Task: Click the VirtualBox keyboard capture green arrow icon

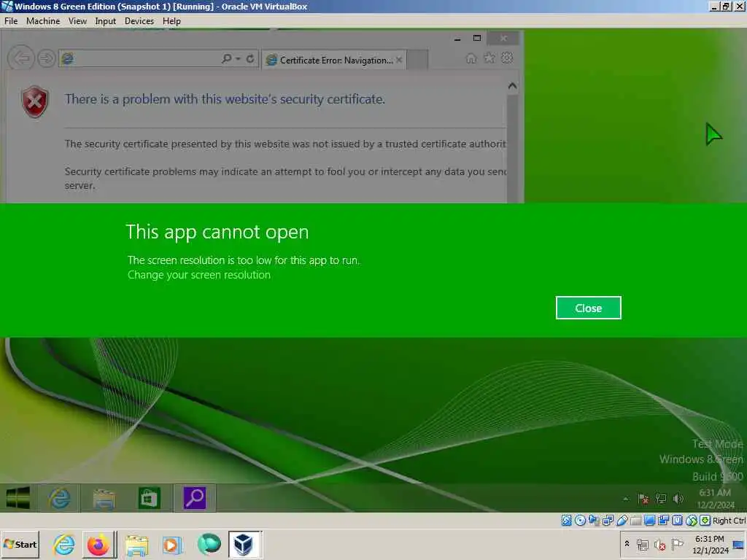Action: 705,521
